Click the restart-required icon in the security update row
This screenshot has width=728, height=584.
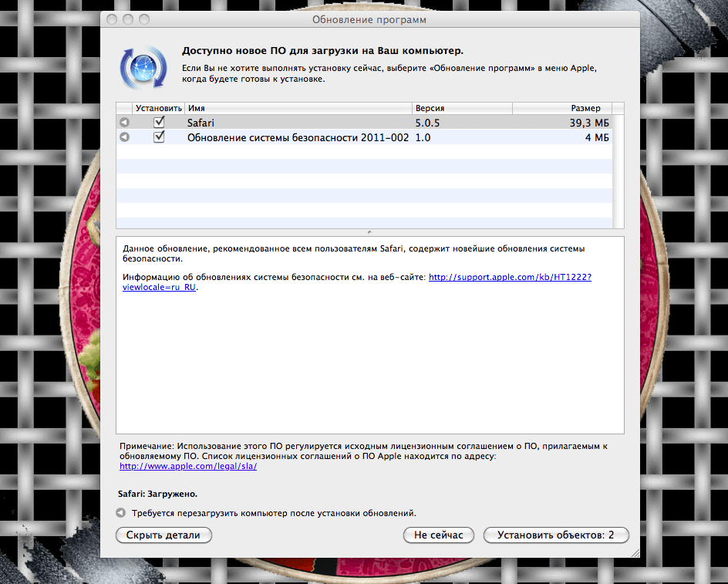[124, 137]
